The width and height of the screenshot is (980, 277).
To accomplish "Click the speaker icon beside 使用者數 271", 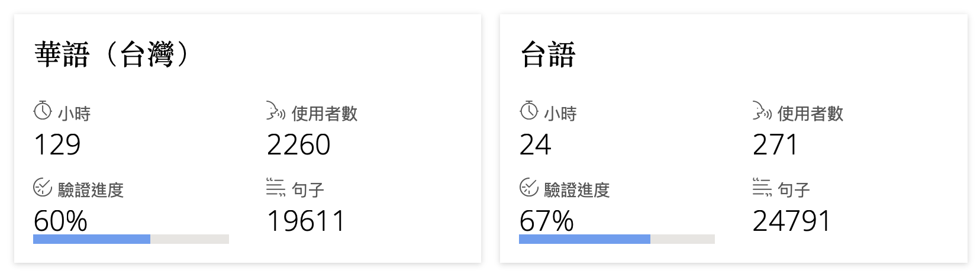I will point(762,111).
